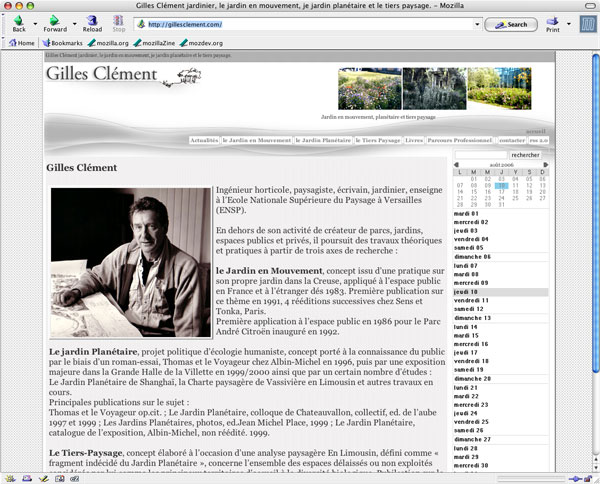
Task: Expand the Back button history dropdown
Action: (35, 23)
